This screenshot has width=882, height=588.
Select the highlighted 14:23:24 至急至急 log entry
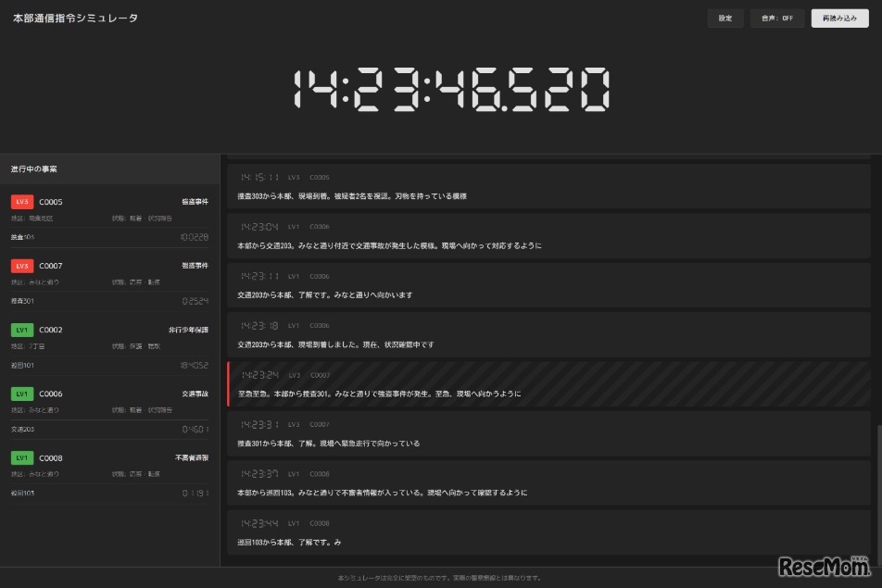549,384
